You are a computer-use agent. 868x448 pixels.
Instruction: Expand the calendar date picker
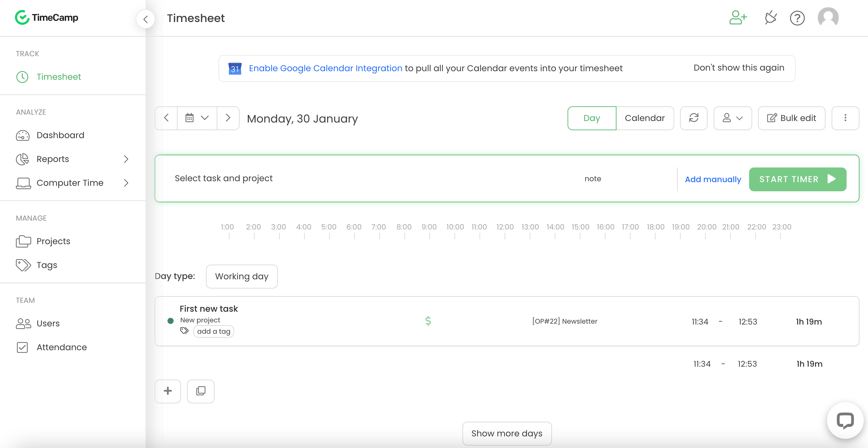[x=197, y=118]
